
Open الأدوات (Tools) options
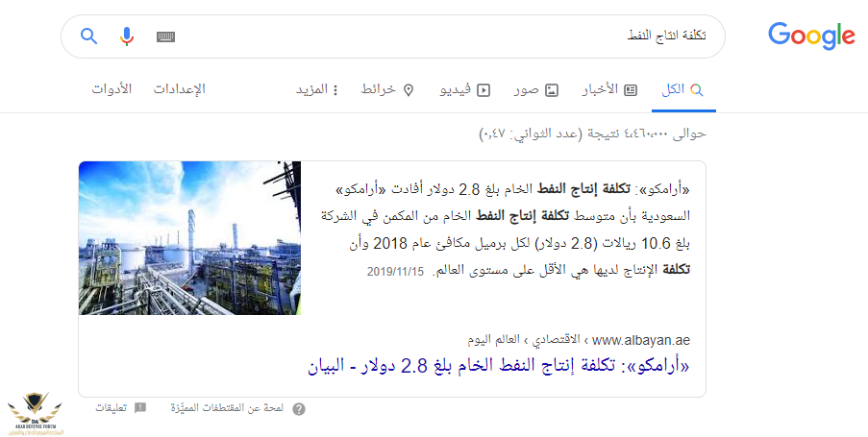[112, 89]
